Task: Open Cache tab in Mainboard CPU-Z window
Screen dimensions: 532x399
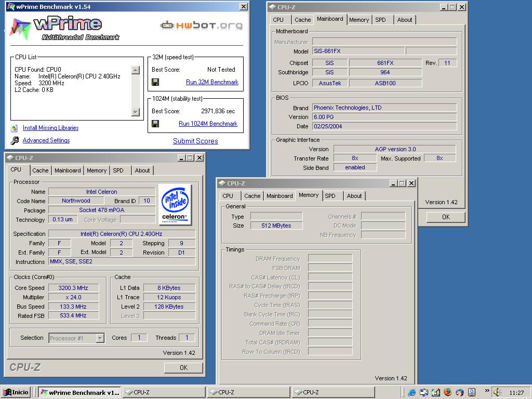Action: pos(303,20)
